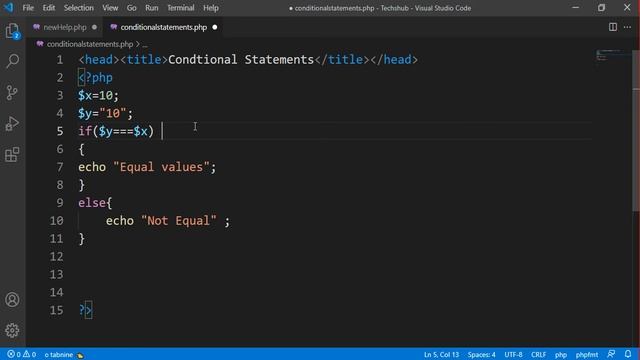The image size is (640, 360).
Task: Open the Terminal menu
Action: pos(181,8)
